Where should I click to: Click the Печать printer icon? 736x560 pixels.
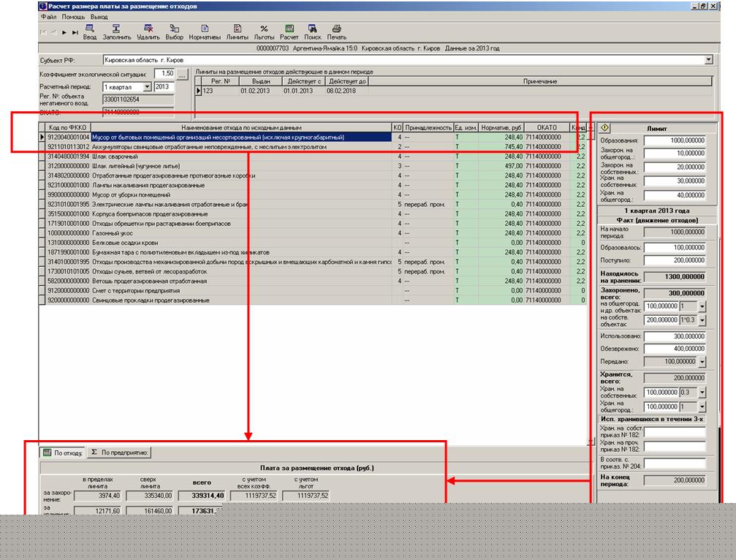(337, 29)
